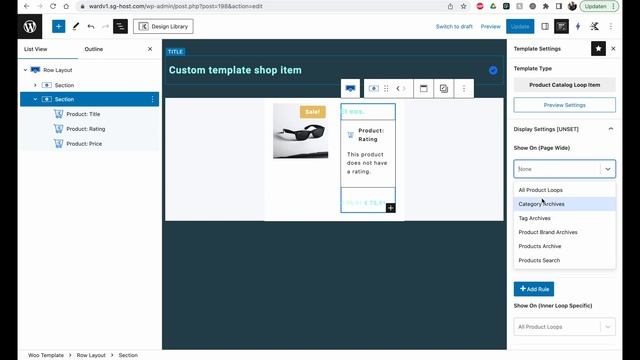Screen dimensions: 640x360
Task: Click the copy styles toolbar icon
Action: pyautogui.click(x=444, y=89)
